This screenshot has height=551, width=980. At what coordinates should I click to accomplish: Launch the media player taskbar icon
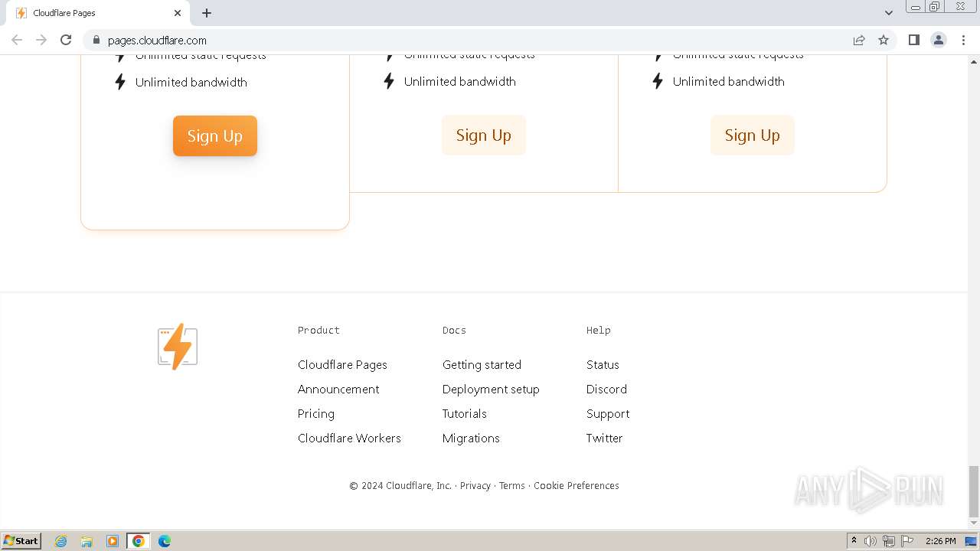point(113,541)
